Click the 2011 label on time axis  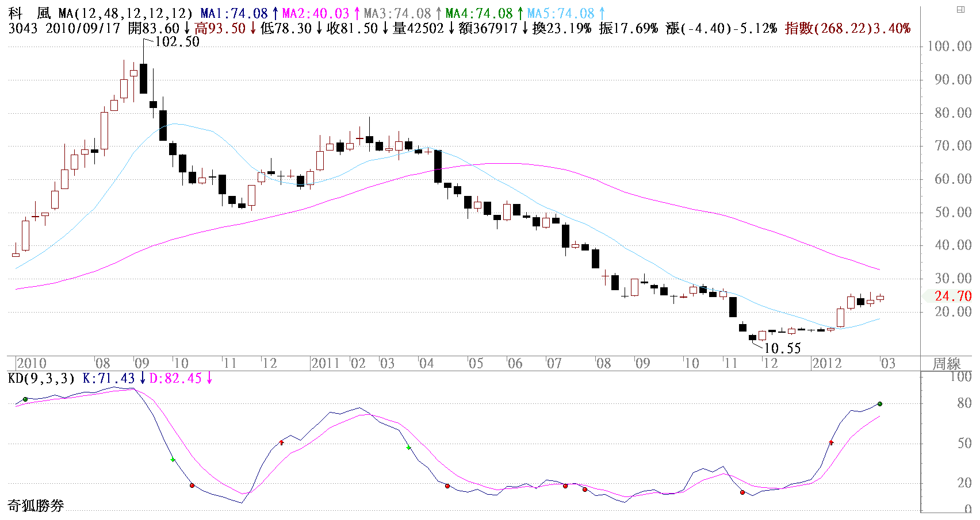pyautogui.click(x=326, y=363)
